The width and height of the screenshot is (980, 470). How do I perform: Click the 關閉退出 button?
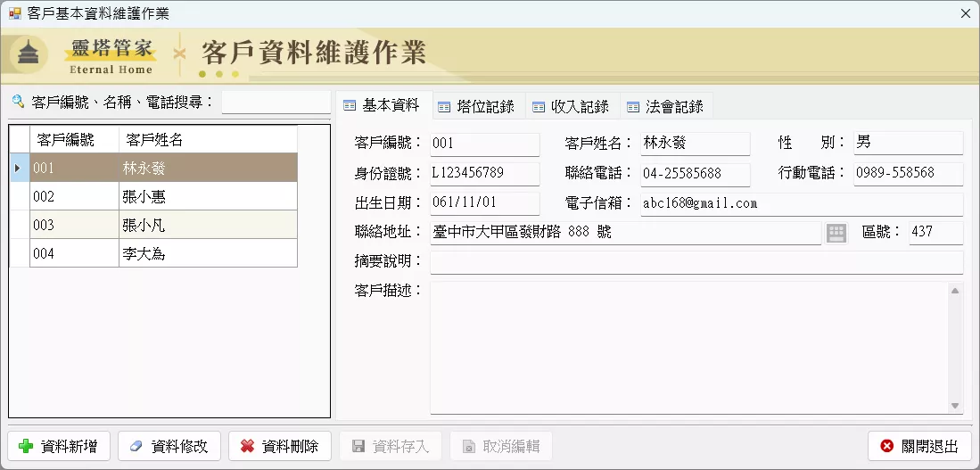point(920,446)
